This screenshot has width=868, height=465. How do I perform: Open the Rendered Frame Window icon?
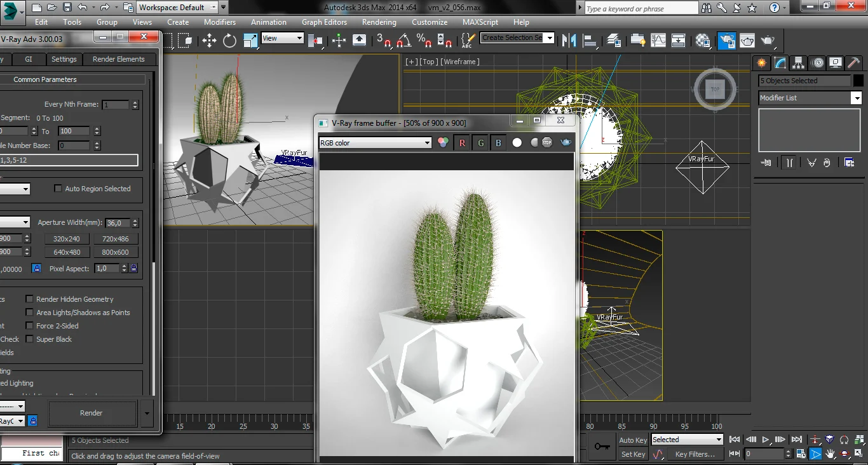tap(747, 41)
